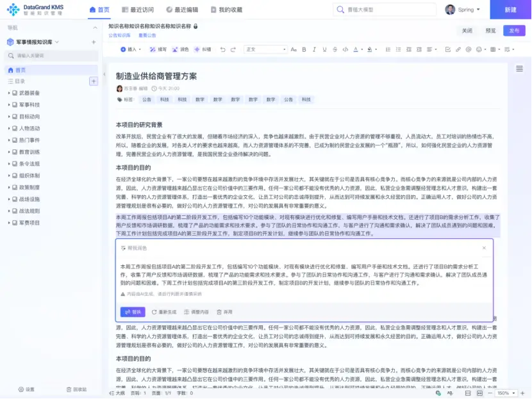Click the 发布 publish button
This screenshot has height=399, width=532.
click(x=514, y=31)
